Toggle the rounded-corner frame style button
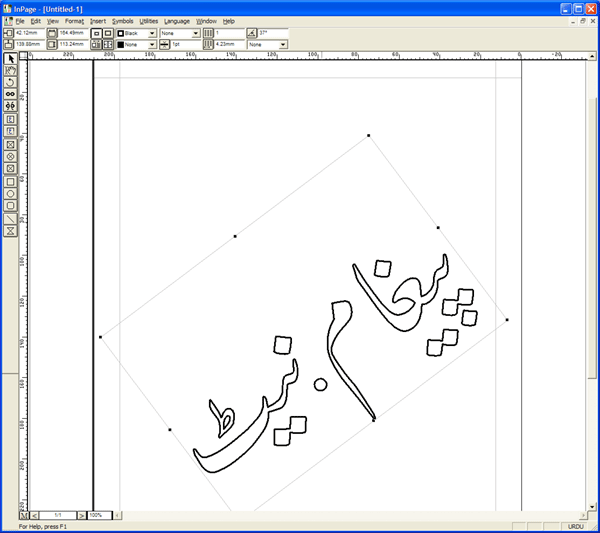 [x=108, y=33]
